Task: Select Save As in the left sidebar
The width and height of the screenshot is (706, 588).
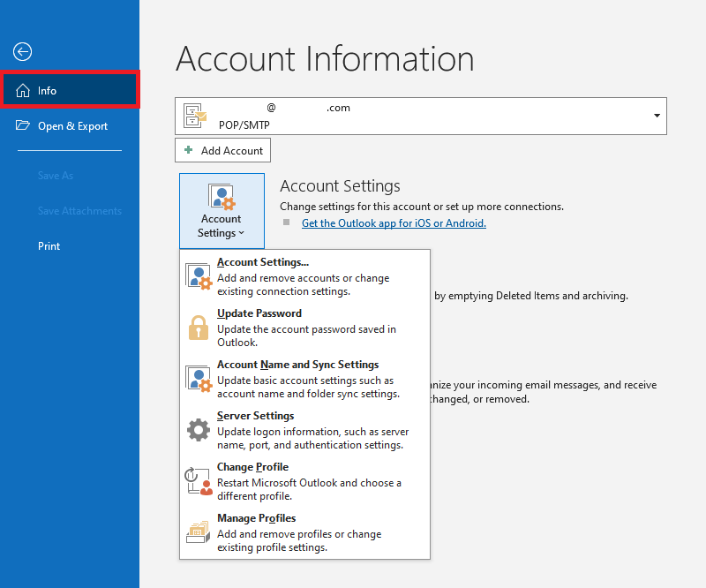Action: click(x=56, y=176)
